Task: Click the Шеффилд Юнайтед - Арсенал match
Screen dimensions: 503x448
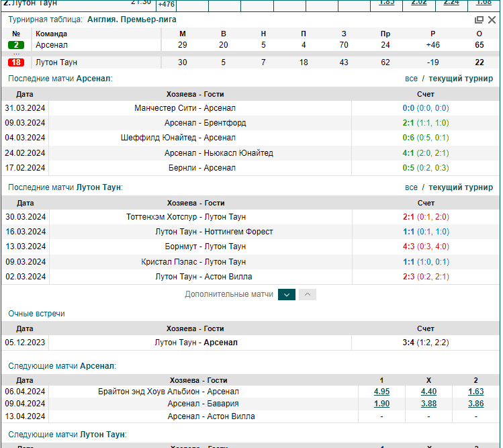Action: [x=178, y=138]
